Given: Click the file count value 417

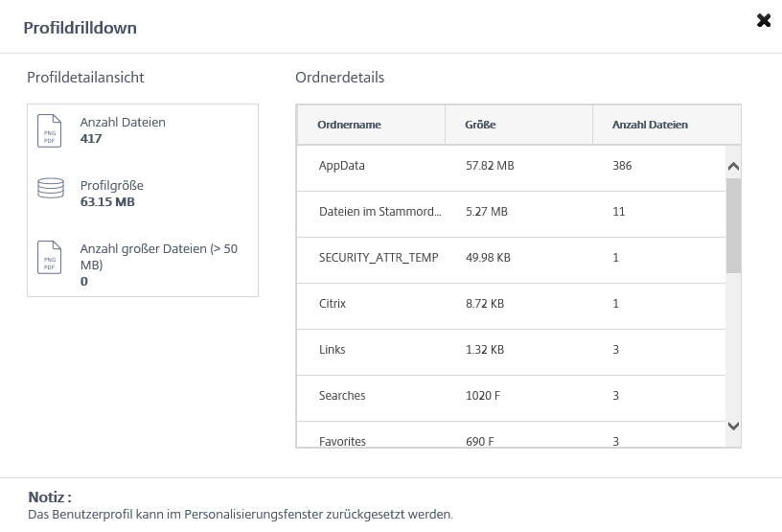Looking at the screenshot, I should tap(91, 139).
